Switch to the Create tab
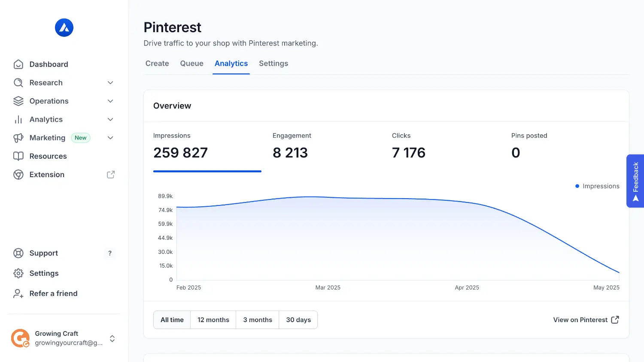Viewport: 644px width, 362px height. click(157, 63)
